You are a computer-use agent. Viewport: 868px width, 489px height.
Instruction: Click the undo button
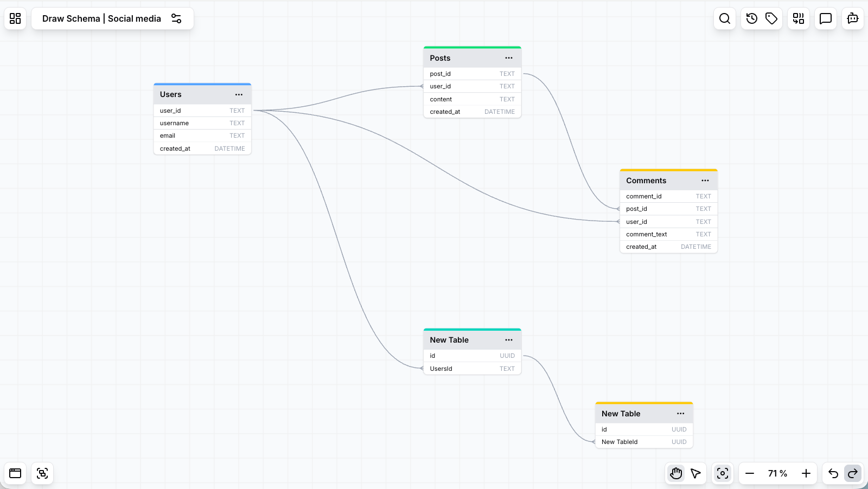pos(833,473)
